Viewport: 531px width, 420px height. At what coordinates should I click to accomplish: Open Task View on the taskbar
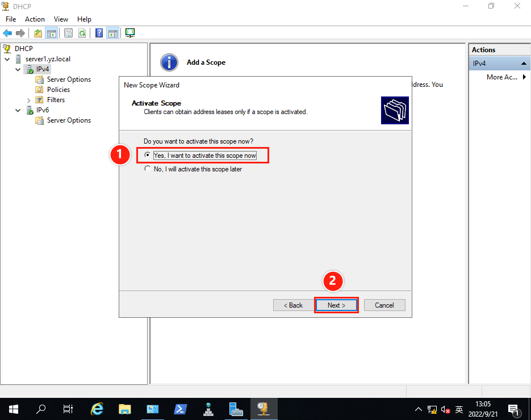68,409
